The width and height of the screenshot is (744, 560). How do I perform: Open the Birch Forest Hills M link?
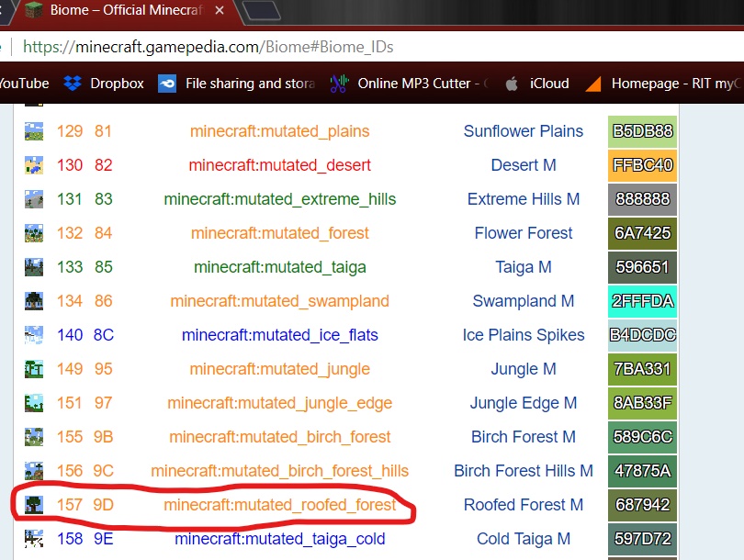[524, 471]
